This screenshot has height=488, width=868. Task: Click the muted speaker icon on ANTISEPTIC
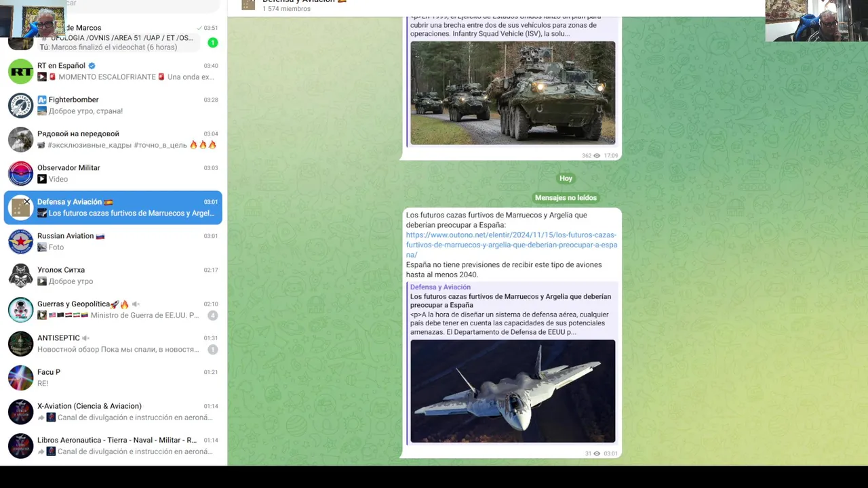85,338
